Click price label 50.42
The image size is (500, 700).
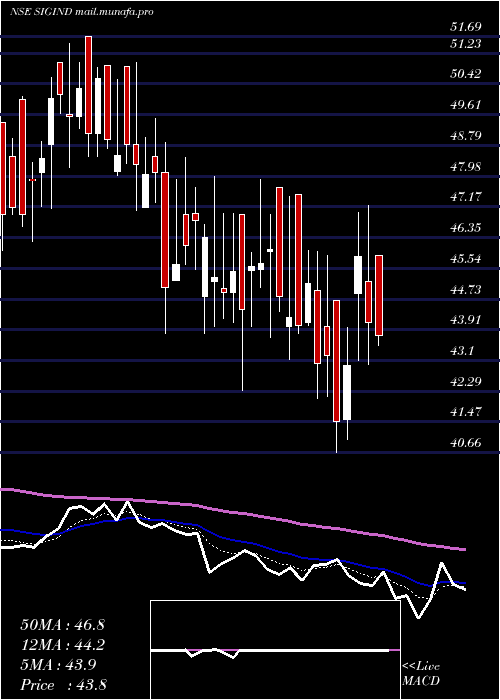tap(466, 74)
